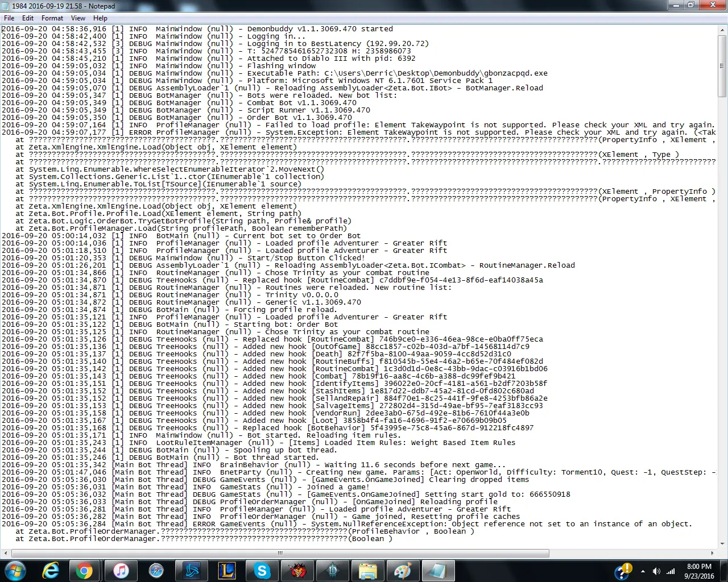Open the volume control speaker icon
This screenshot has height=582, width=728.
656,571
